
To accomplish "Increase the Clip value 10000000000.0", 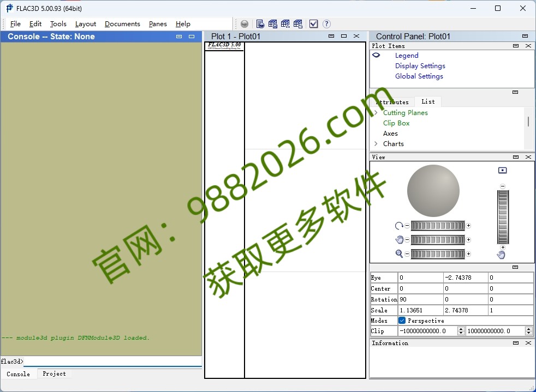I will pyautogui.click(x=529, y=329).
